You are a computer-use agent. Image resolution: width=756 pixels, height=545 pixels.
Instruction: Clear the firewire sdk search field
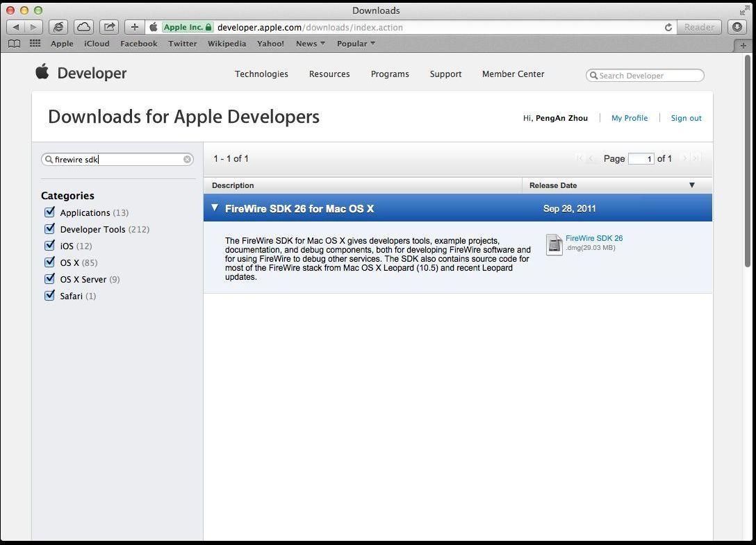click(x=187, y=159)
